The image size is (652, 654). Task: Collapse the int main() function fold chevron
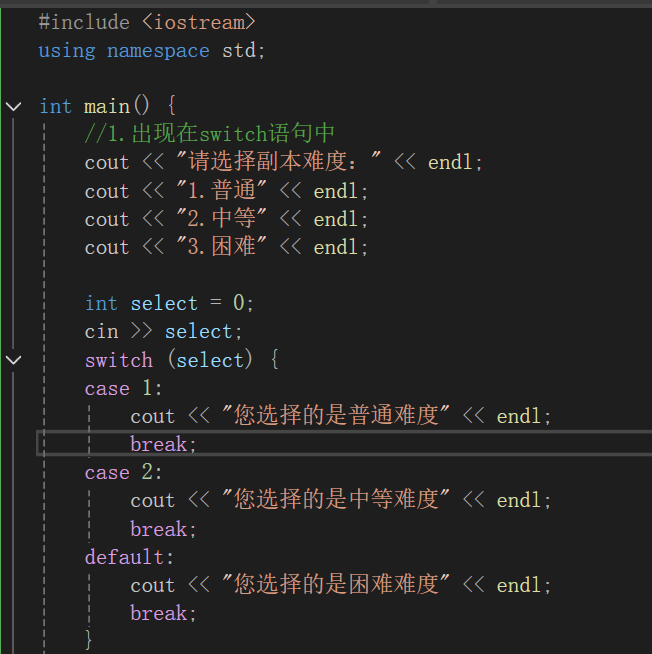pos(14,106)
